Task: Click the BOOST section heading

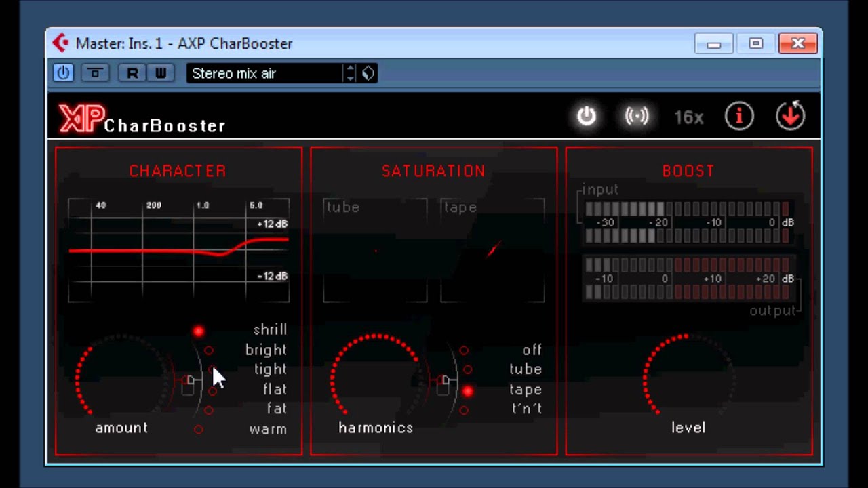Action: pyautogui.click(x=688, y=171)
